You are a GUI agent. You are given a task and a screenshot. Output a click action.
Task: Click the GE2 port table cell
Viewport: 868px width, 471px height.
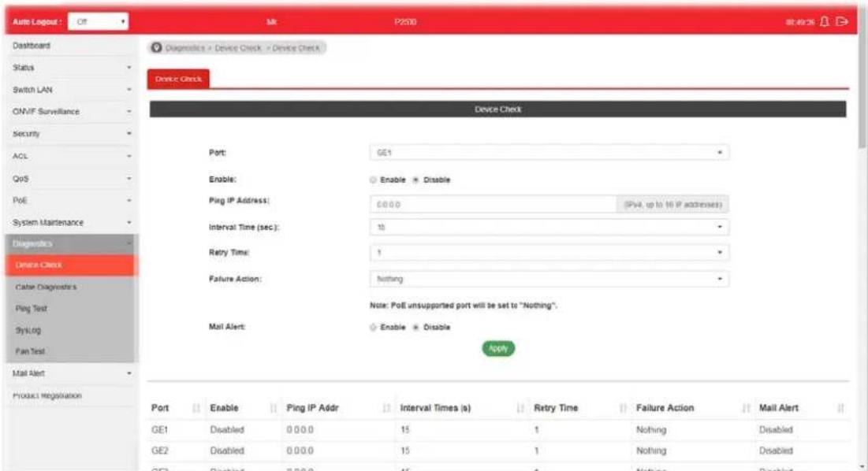[x=159, y=451]
